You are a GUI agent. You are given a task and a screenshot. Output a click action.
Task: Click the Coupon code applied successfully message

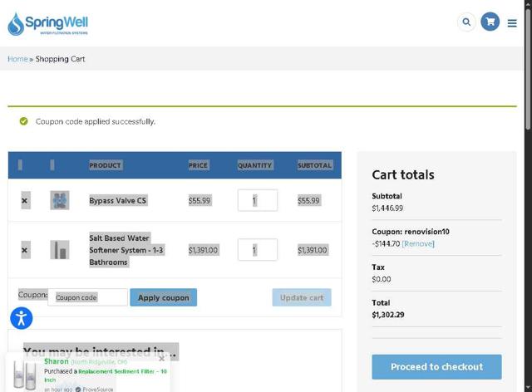(96, 121)
